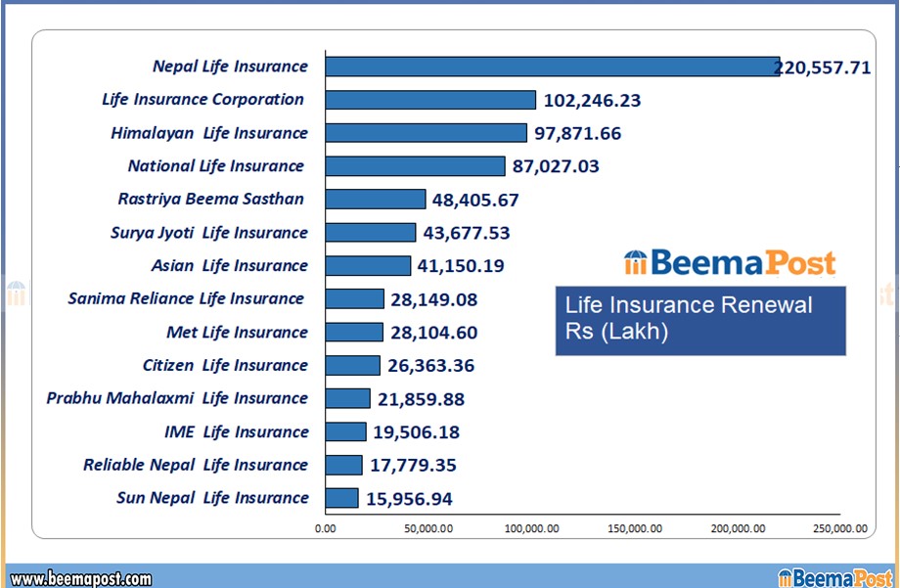Click the Rastriya Beema Sasthan label
The height and width of the screenshot is (588, 900).
(210, 200)
